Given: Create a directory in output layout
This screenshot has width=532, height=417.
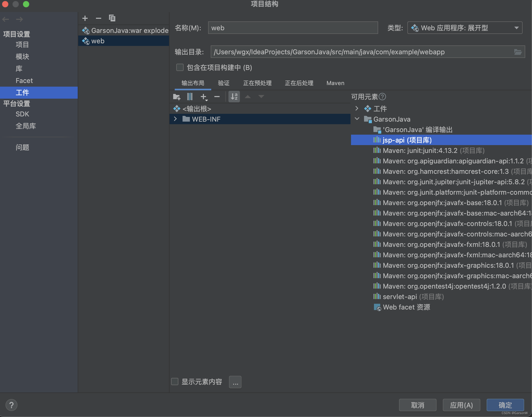Looking at the screenshot, I should [x=177, y=97].
